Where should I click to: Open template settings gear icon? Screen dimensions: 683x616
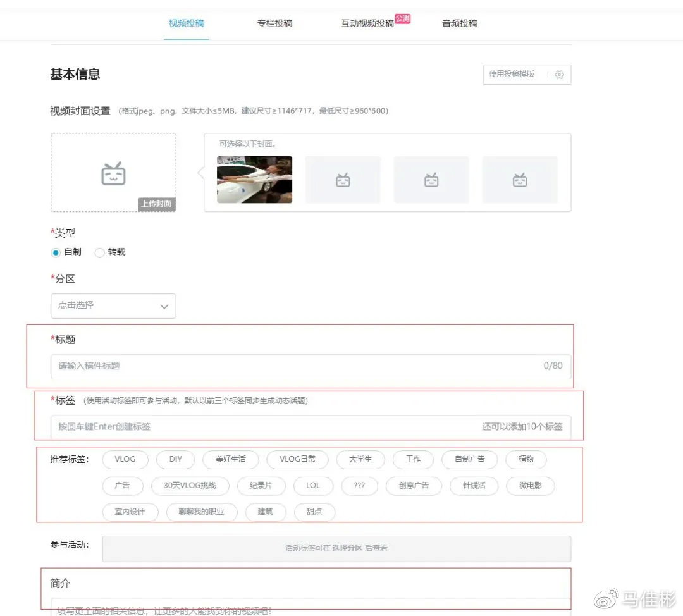point(559,75)
